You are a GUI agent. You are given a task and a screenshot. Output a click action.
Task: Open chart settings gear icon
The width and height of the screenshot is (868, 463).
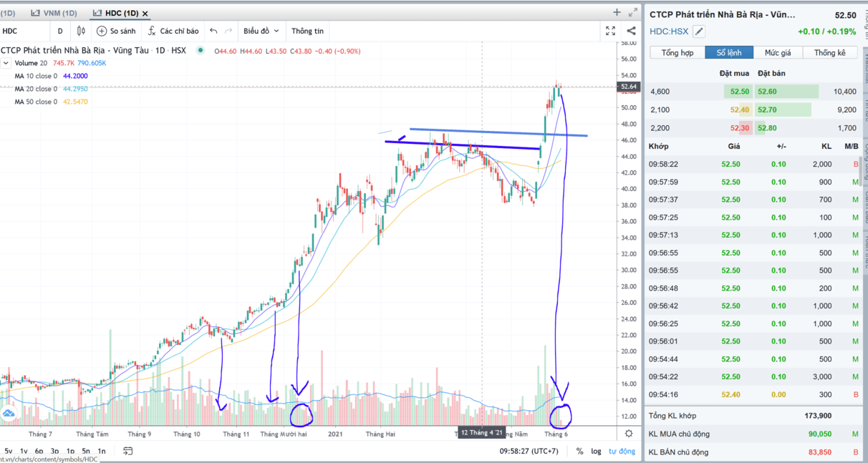click(x=629, y=434)
